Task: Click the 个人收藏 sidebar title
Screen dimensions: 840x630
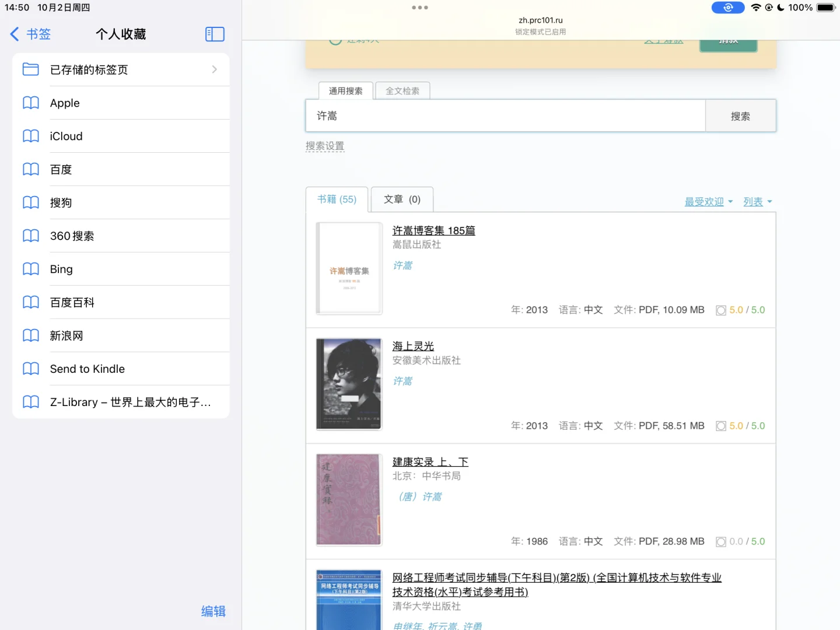Action: 121,34
